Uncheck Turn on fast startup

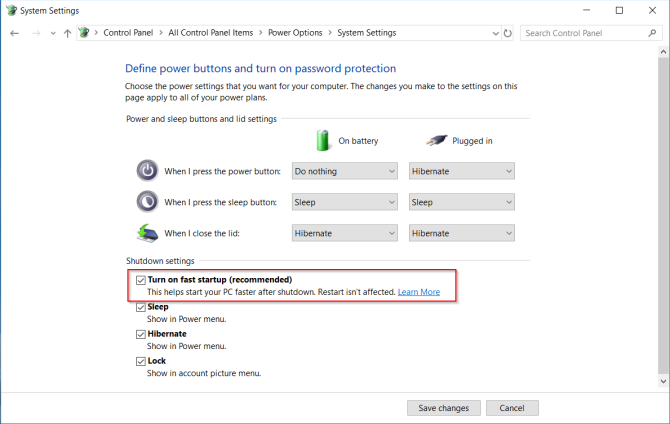141,280
